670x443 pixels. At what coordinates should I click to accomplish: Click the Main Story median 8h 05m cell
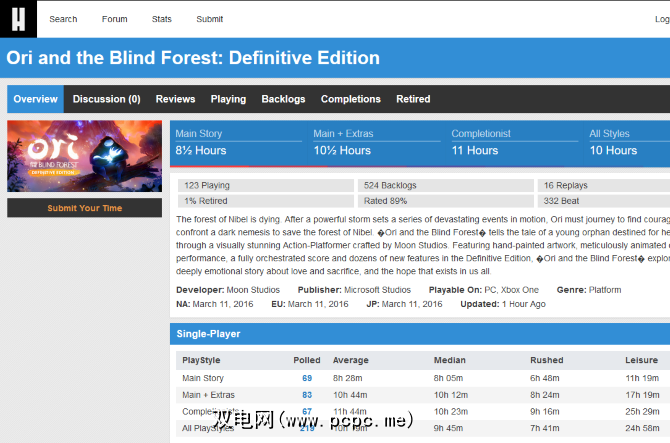448,378
